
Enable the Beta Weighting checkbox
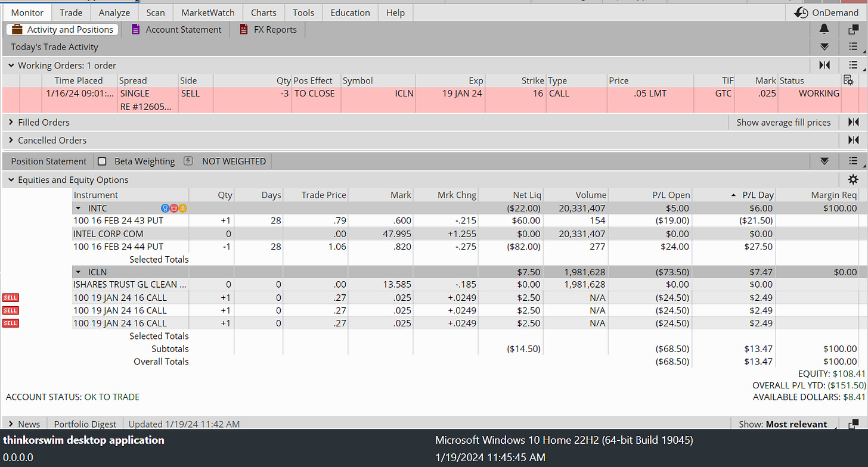pyautogui.click(x=102, y=161)
